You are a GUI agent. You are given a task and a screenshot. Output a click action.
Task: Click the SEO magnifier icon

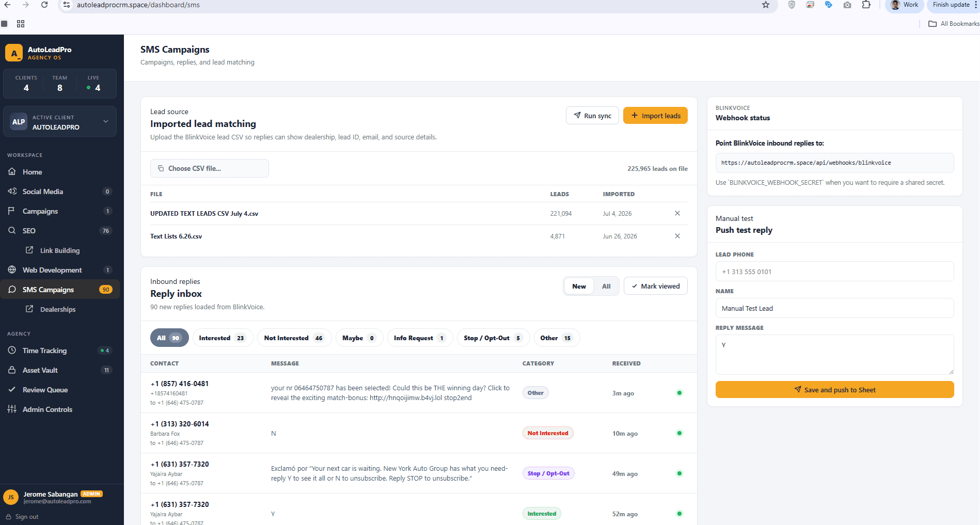point(12,231)
